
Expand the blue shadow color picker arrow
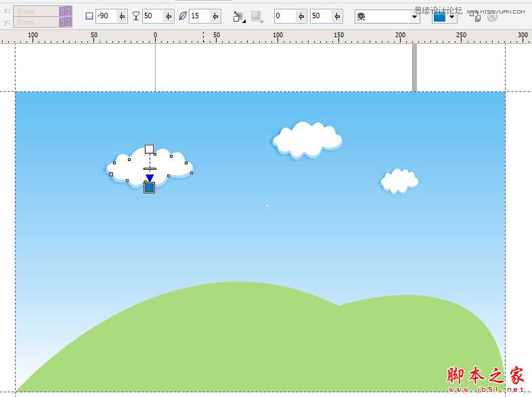(x=451, y=17)
